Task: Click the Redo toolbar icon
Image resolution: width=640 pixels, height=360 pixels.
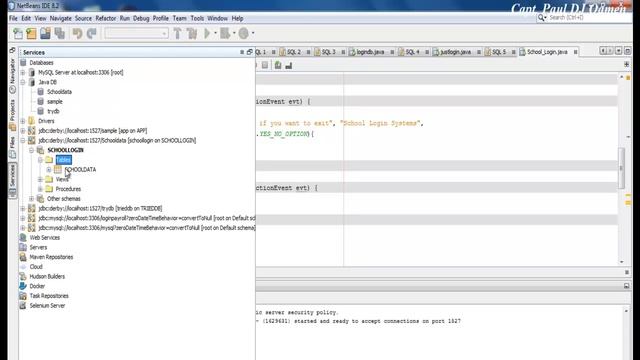Action: pos(91,33)
